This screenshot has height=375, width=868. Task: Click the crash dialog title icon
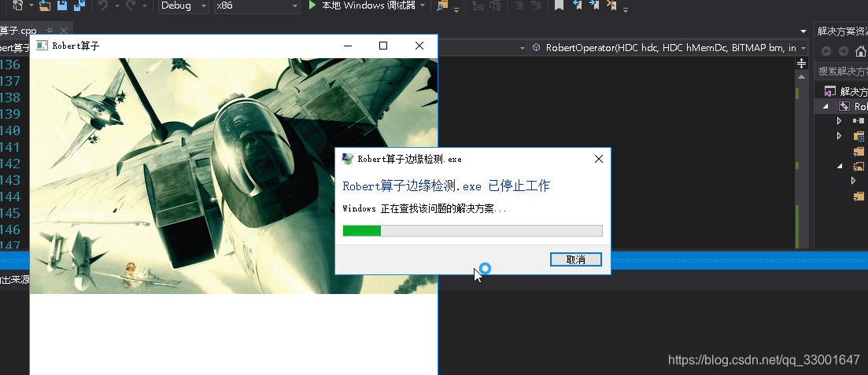click(348, 159)
